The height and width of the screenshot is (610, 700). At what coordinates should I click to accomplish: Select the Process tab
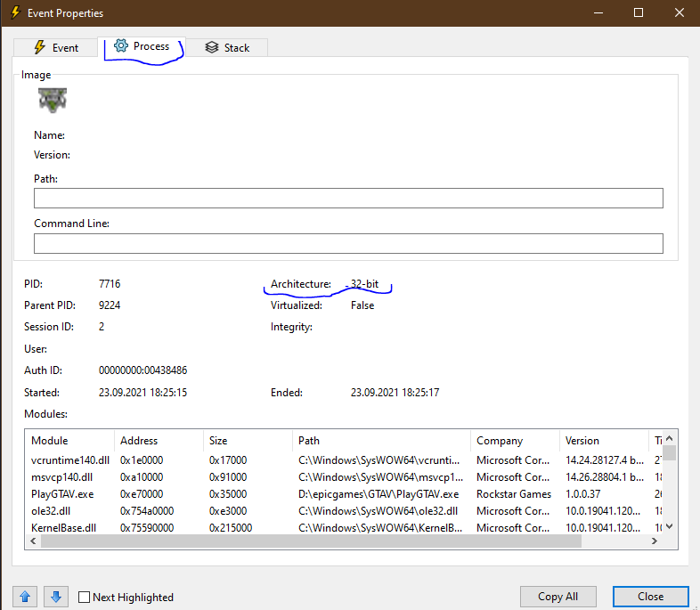pos(142,46)
